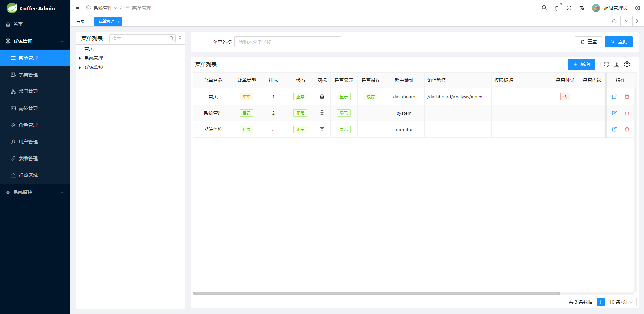Expand 系统监控 node in menu tree
This screenshot has width=644, height=314.
pyautogui.click(x=80, y=68)
